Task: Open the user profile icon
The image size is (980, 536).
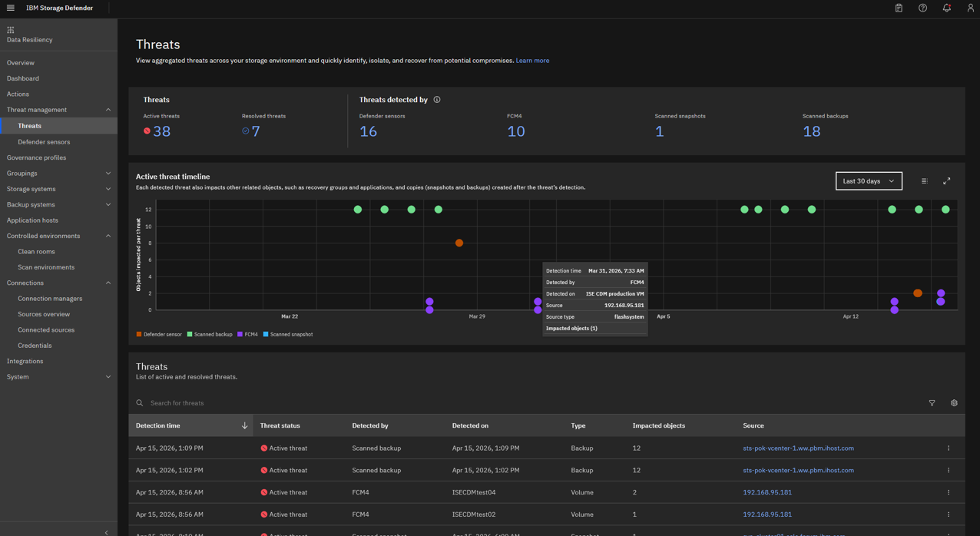Action: 971,8
